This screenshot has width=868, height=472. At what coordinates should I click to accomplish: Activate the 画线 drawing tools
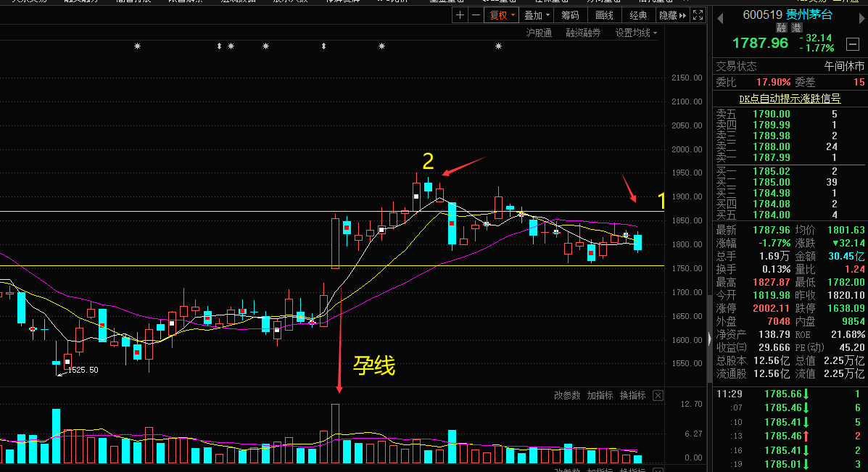(604, 15)
